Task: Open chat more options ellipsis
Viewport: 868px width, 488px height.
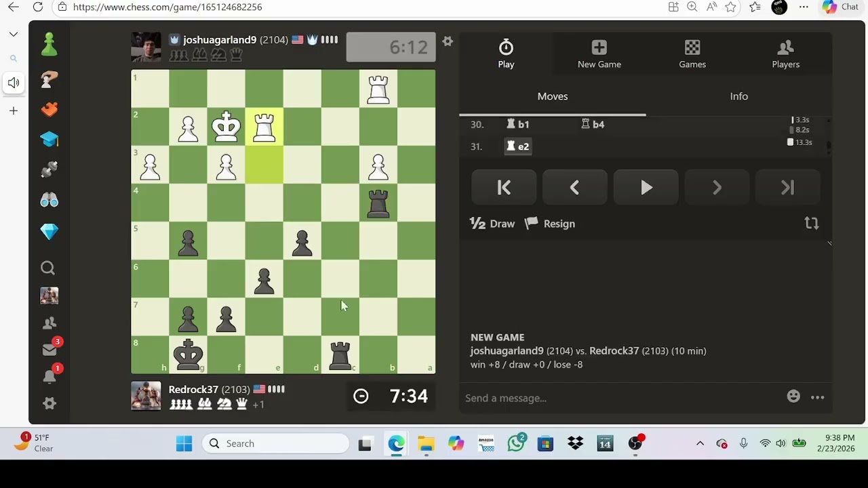Action: tap(818, 398)
